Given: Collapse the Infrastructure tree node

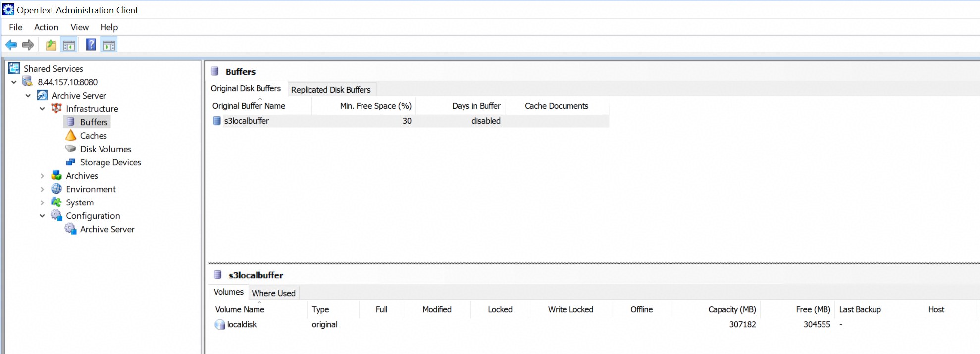Looking at the screenshot, I should coord(42,109).
